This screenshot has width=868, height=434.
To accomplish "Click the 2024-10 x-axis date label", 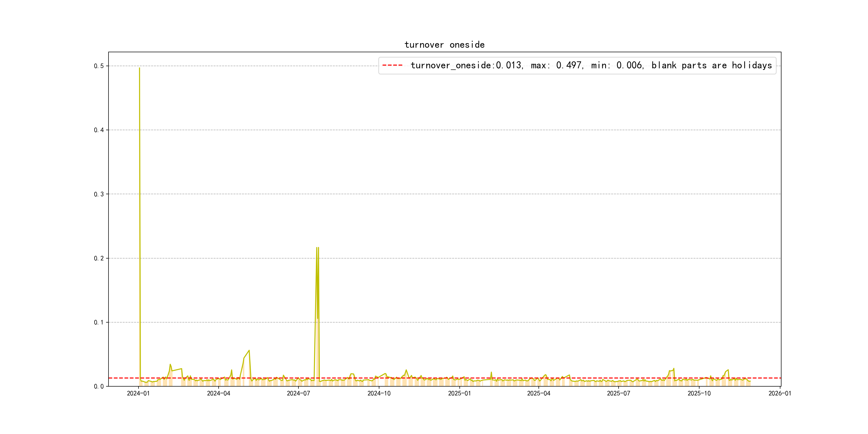I will tap(379, 394).
